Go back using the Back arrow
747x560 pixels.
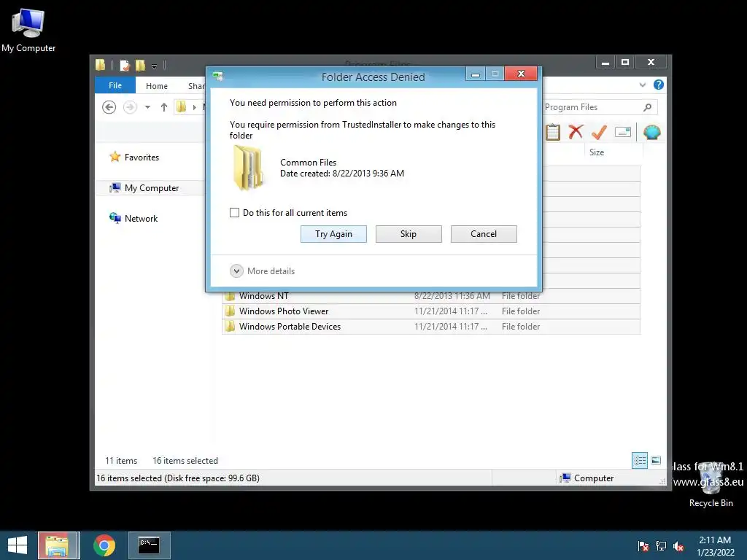[x=109, y=107]
